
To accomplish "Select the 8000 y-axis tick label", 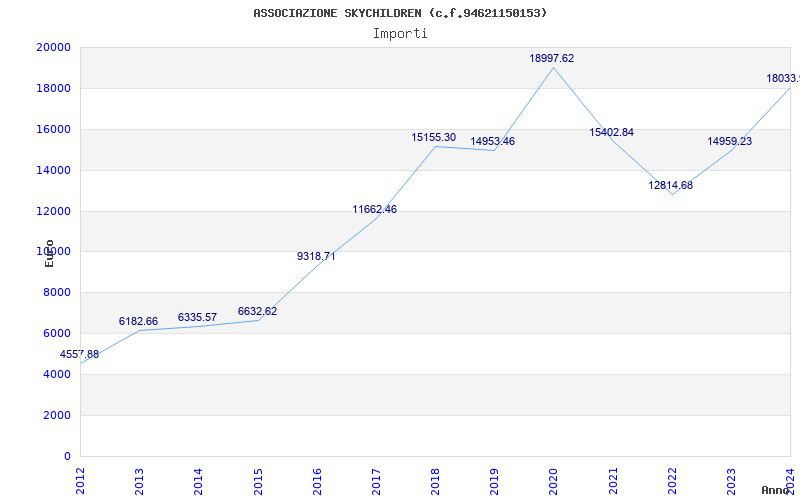I will pos(57,293).
